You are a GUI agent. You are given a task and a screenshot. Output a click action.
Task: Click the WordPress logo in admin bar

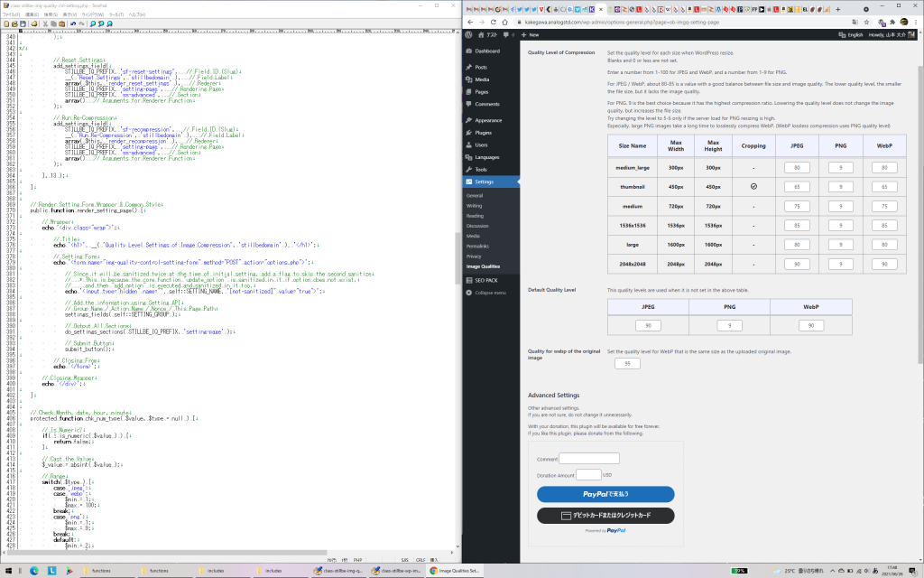point(468,35)
